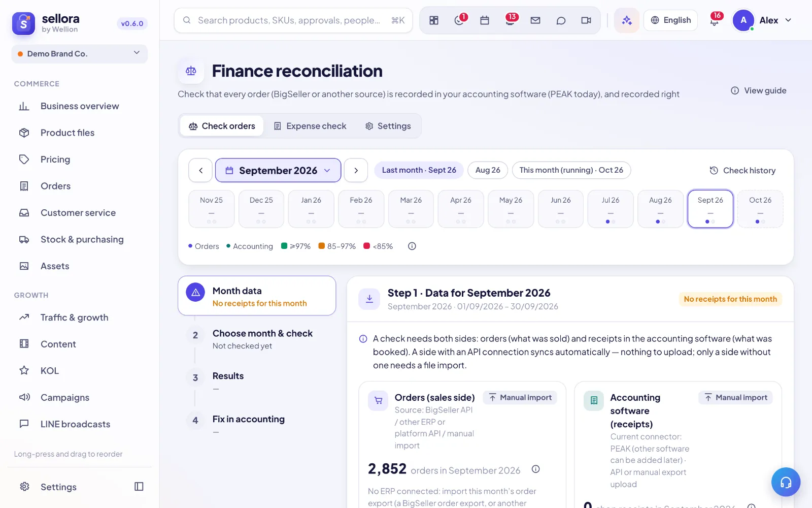Open notifications bell with 16 badge

point(715,20)
